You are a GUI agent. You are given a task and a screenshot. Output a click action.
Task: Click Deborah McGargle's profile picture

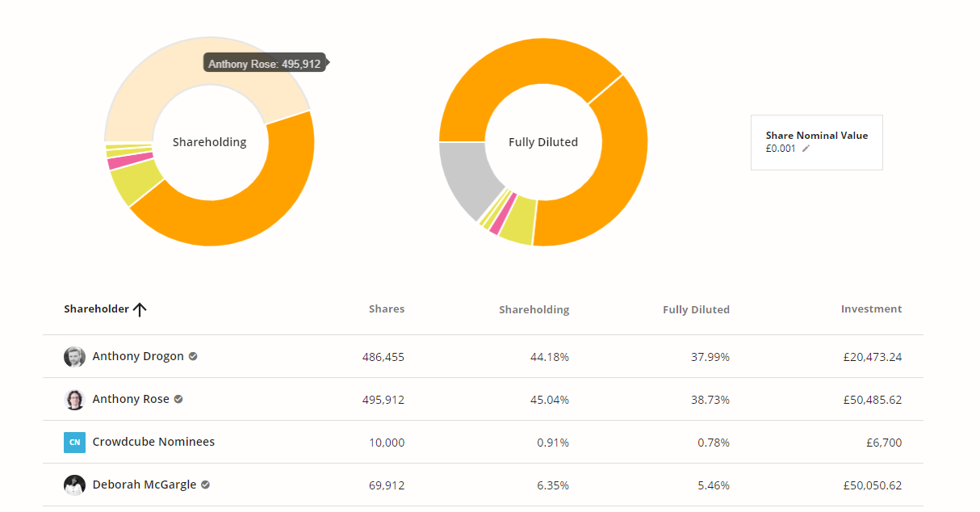(x=74, y=485)
